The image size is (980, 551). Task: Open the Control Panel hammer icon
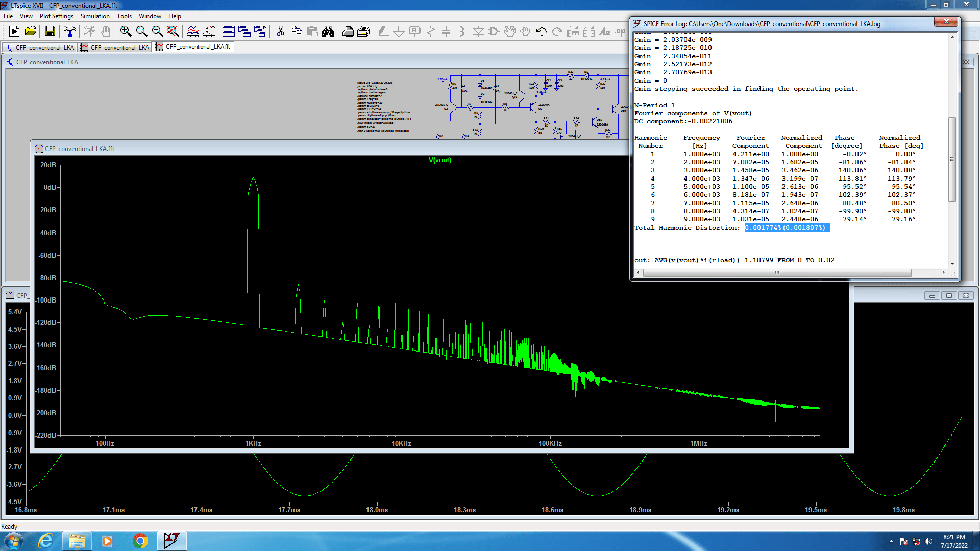(x=70, y=32)
